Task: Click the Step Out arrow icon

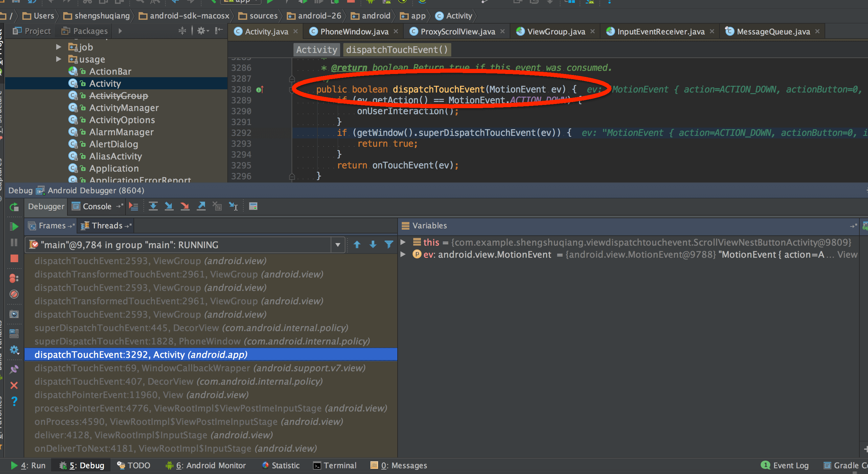Action: [x=201, y=206]
